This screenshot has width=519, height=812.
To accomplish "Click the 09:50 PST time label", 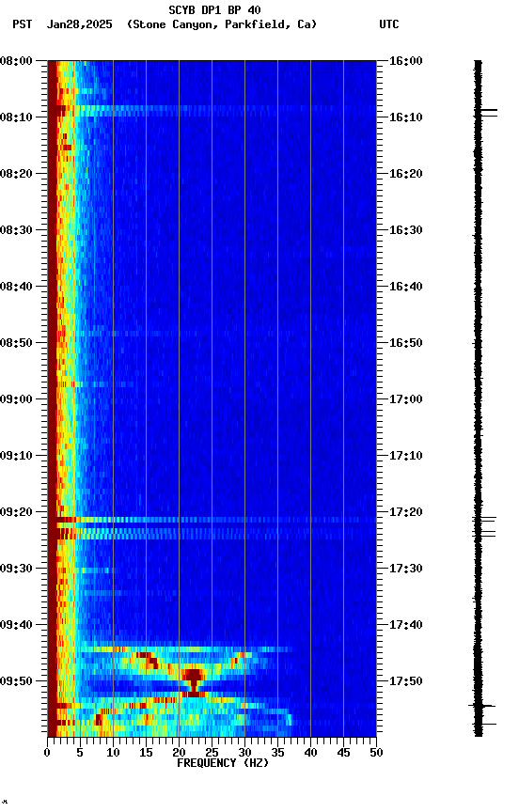I will [16, 681].
